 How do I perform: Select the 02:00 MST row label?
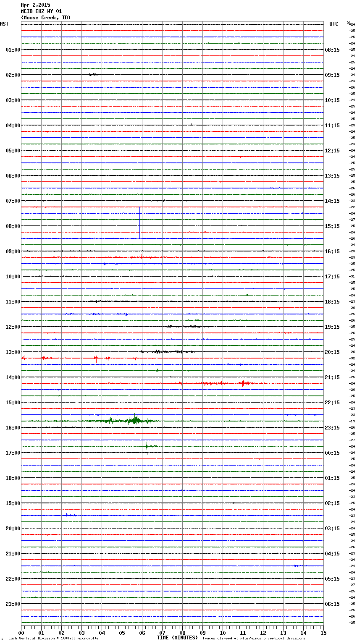(13, 75)
